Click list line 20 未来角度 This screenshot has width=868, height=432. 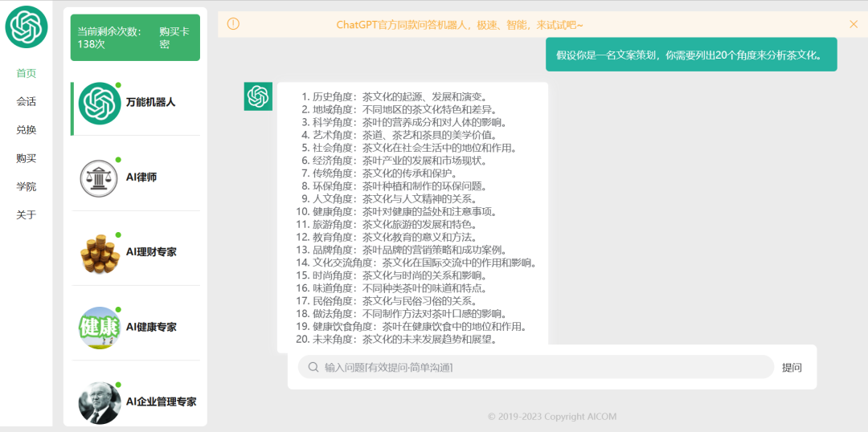point(396,339)
